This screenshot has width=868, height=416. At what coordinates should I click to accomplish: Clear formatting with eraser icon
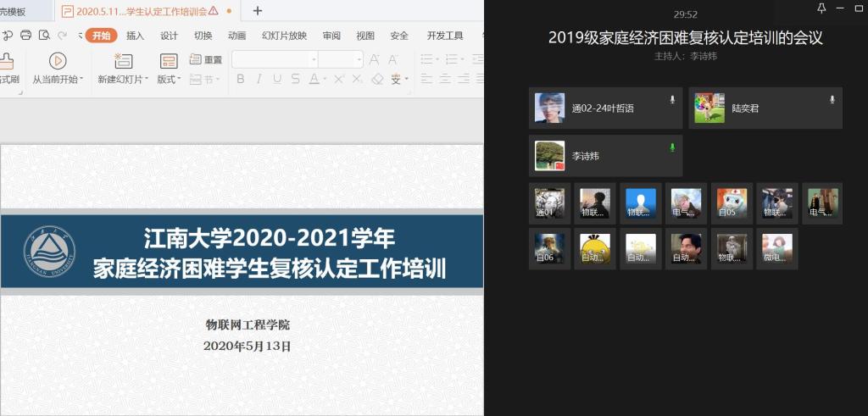[377, 79]
